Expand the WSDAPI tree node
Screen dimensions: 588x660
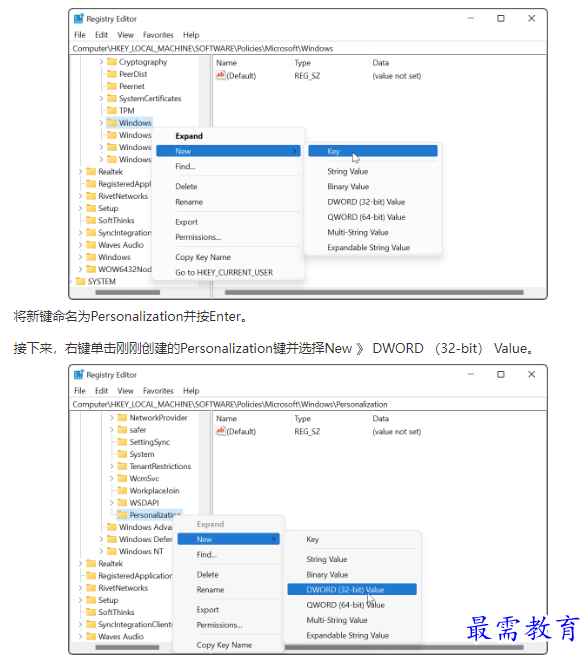112,503
